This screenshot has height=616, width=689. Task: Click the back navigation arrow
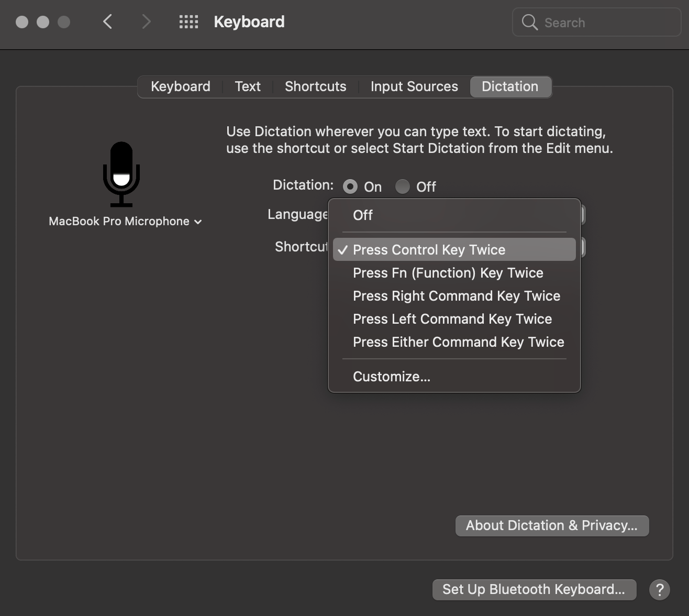(x=108, y=22)
